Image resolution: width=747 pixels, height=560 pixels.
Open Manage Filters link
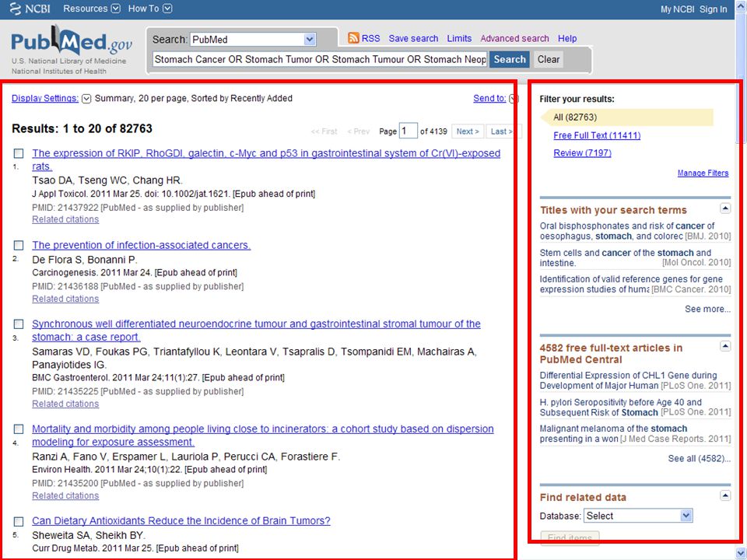point(703,173)
